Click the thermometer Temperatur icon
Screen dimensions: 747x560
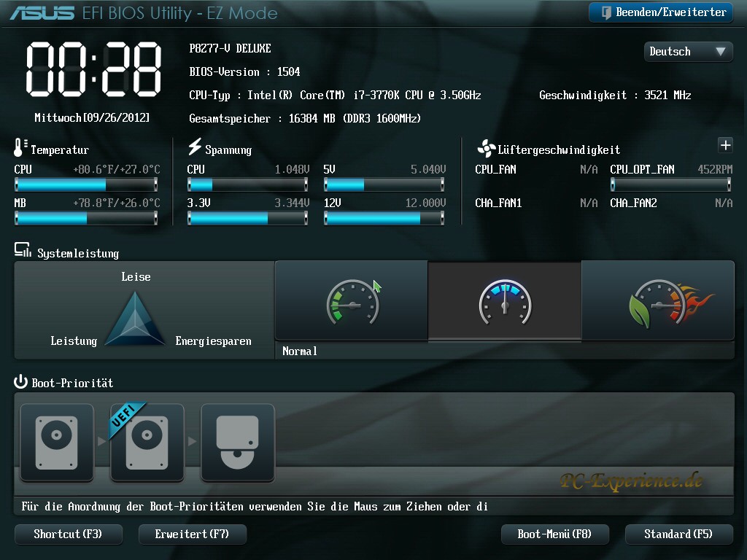tap(20, 148)
